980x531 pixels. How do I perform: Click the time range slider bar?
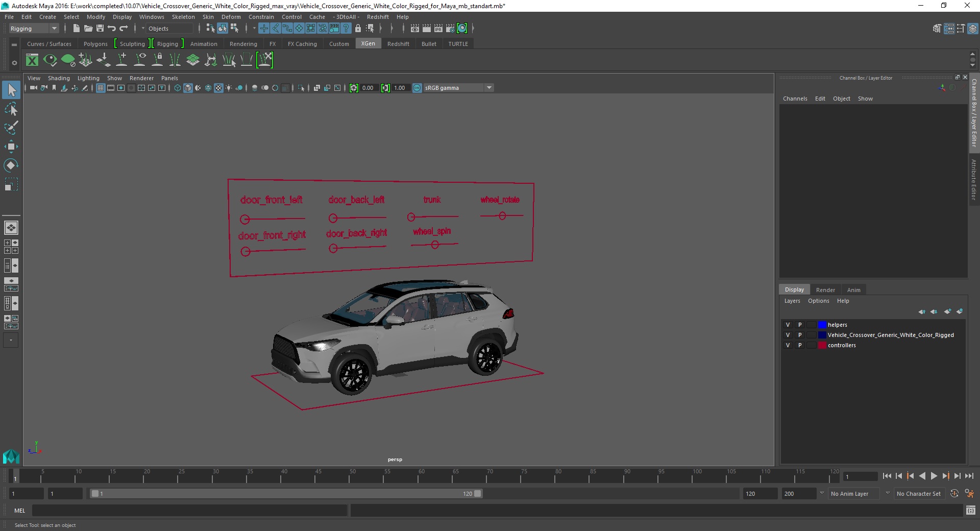point(286,494)
